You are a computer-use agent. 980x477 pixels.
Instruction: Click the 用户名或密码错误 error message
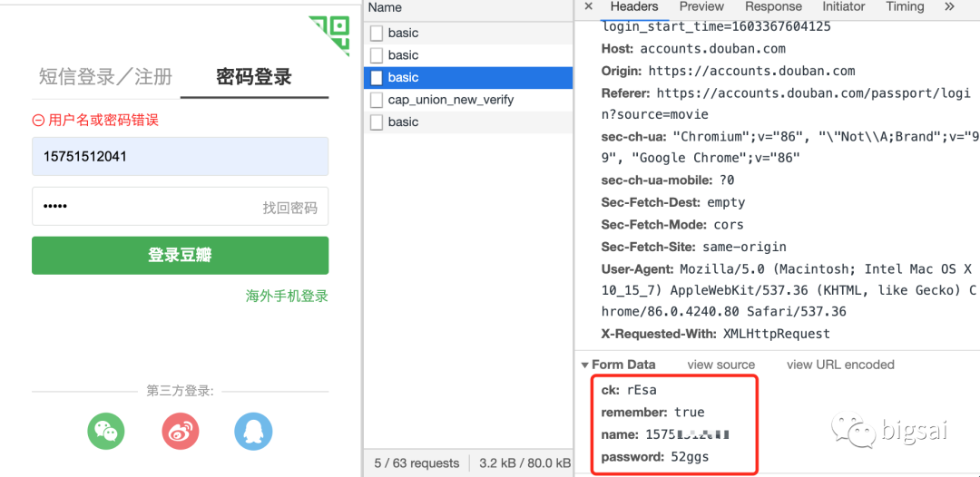click(95, 120)
